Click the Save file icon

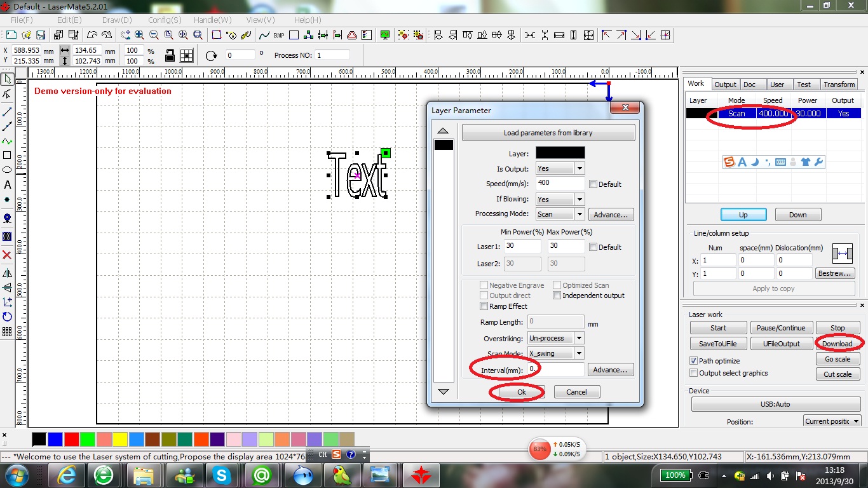tap(41, 35)
